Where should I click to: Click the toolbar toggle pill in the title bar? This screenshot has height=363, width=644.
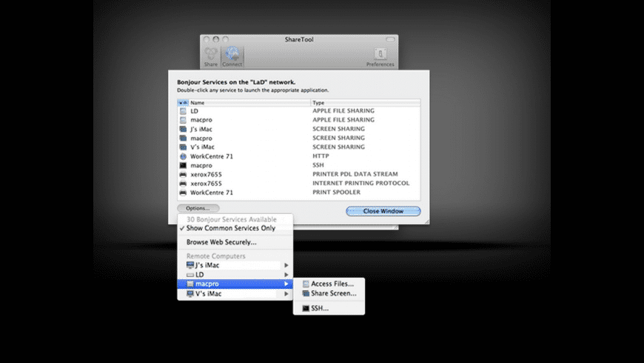390,39
